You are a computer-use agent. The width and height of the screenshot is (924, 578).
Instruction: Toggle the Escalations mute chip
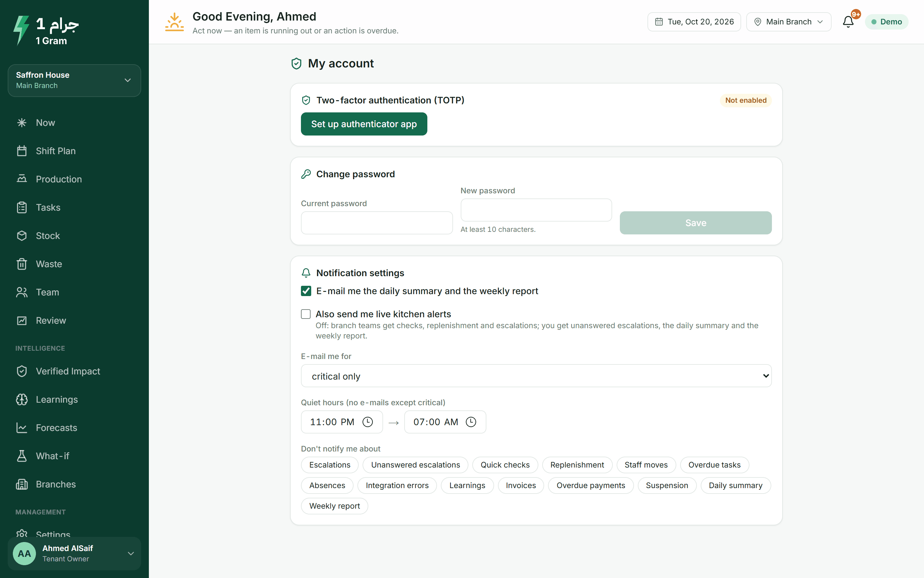[330, 465]
